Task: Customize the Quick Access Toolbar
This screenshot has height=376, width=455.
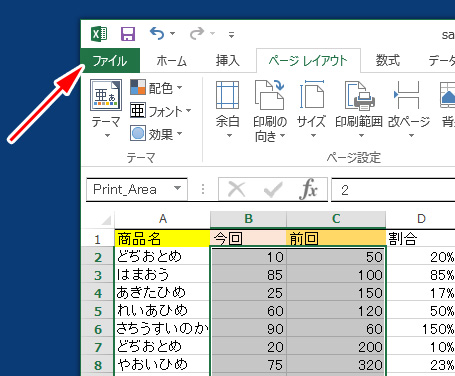Action: pos(231,34)
